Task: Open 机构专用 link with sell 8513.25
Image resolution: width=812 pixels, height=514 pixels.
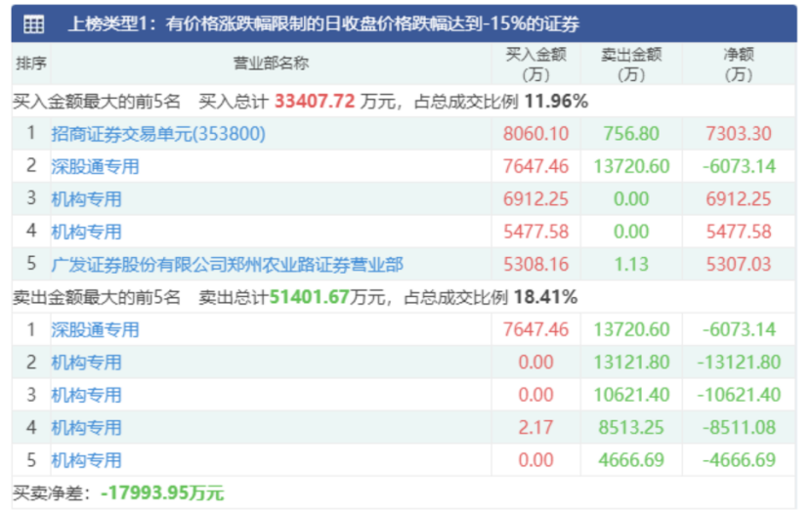Action: pos(86,427)
